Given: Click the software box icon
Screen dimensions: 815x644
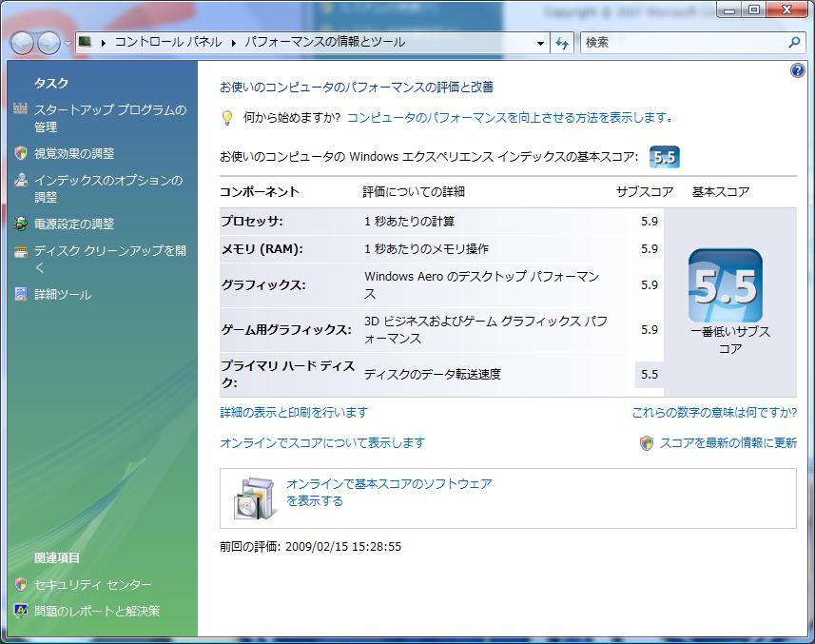Looking at the screenshot, I should point(254,498).
